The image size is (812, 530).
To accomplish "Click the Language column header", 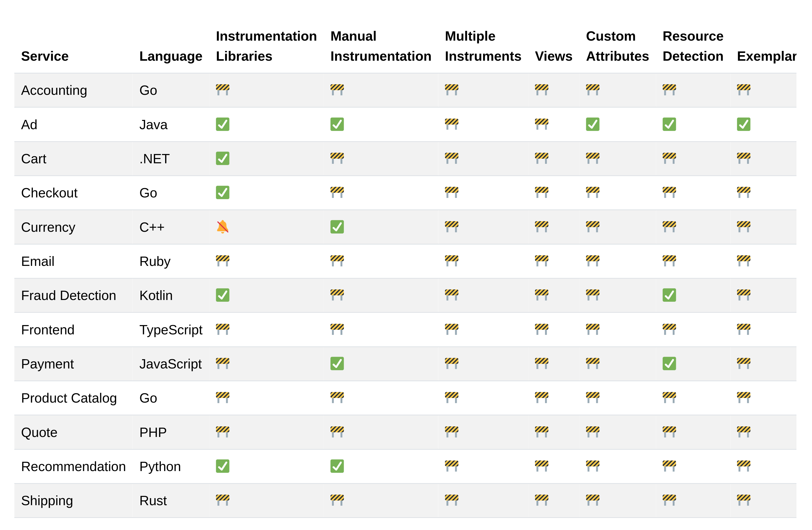I will 171,56.
